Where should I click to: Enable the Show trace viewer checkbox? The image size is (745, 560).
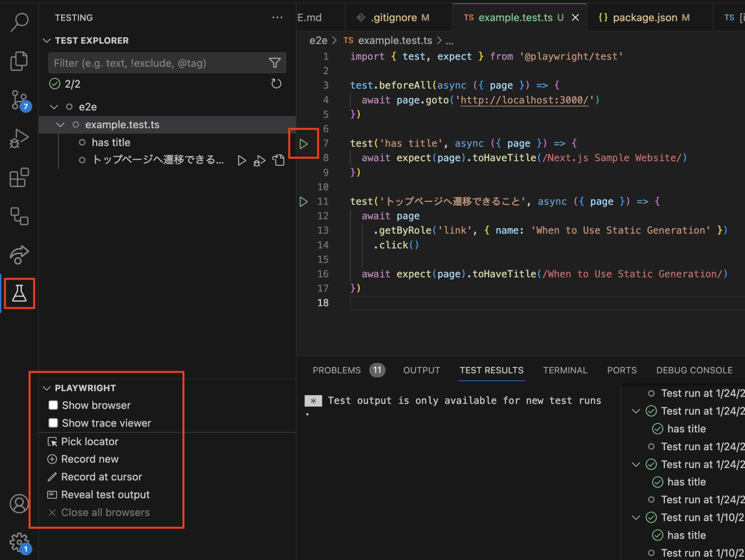pos(53,423)
